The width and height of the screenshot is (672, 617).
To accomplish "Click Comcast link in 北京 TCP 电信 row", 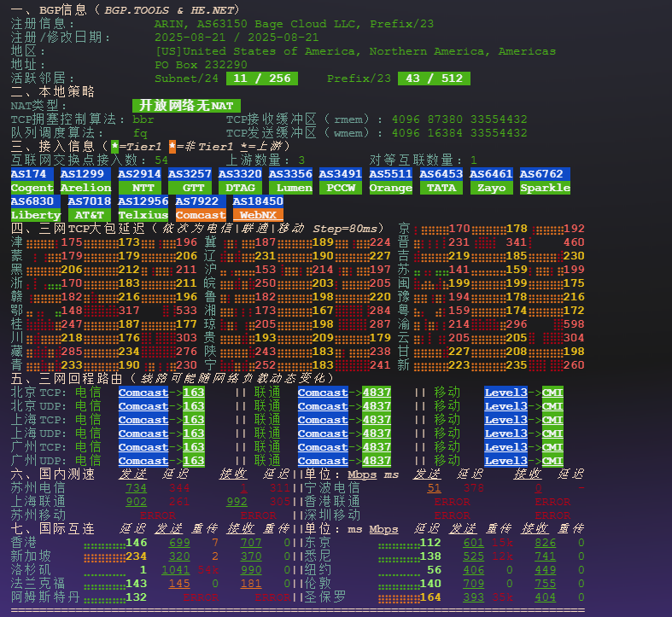I will coord(143,393).
